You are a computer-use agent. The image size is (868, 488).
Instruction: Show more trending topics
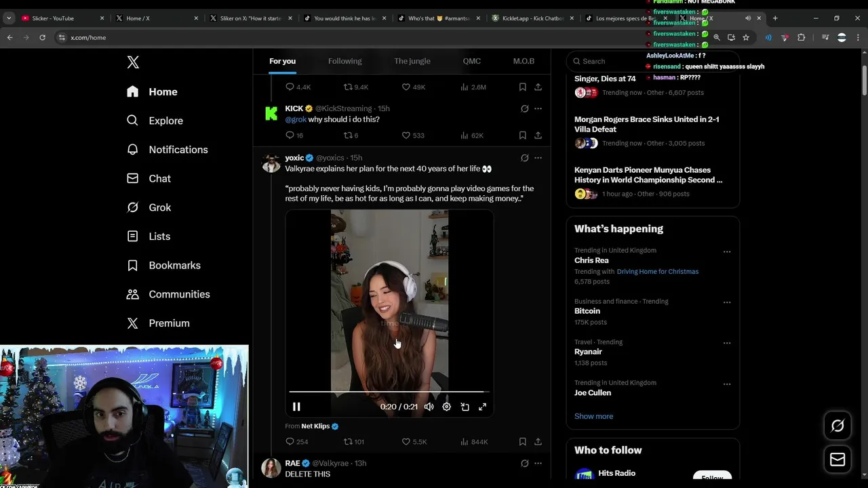tap(593, 416)
